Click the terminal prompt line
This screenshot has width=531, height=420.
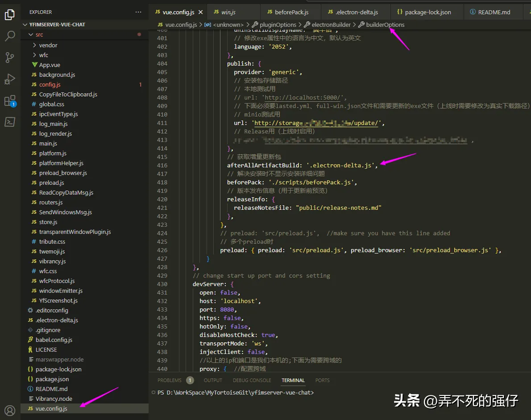(236, 393)
